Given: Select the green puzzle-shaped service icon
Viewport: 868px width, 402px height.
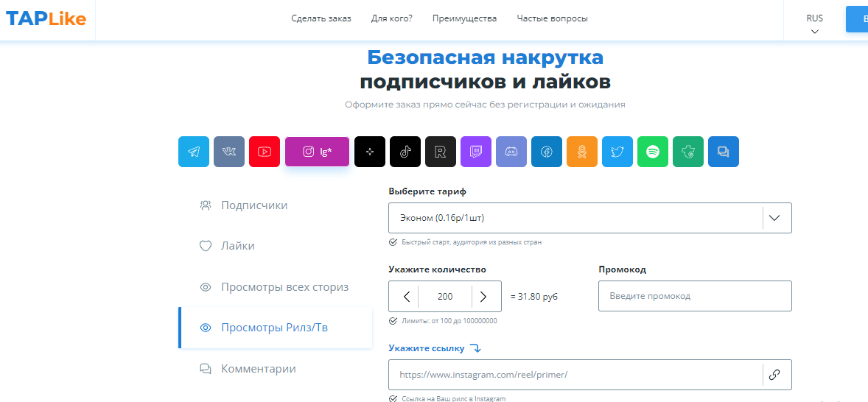Looking at the screenshot, I should pos(689,152).
